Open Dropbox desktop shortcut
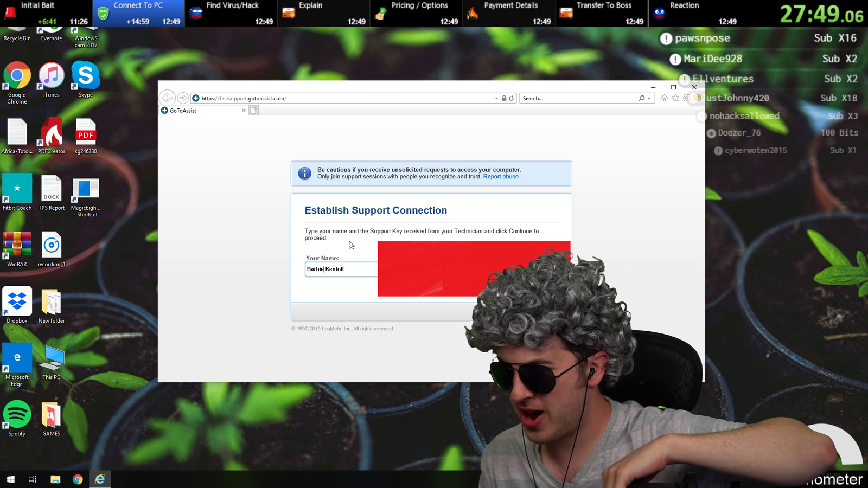The width and height of the screenshot is (868, 488). click(x=17, y=306)
